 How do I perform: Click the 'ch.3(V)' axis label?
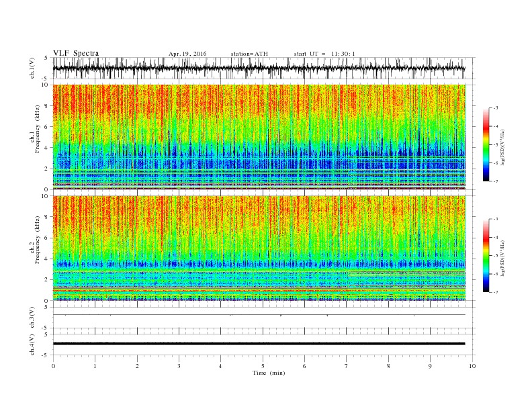pos(32,318)
